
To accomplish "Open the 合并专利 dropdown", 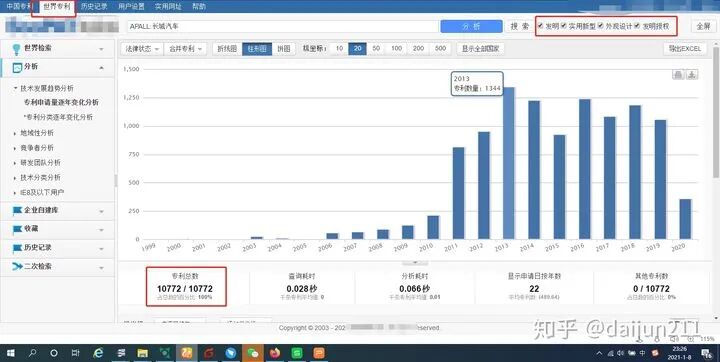I will point(186,49).
